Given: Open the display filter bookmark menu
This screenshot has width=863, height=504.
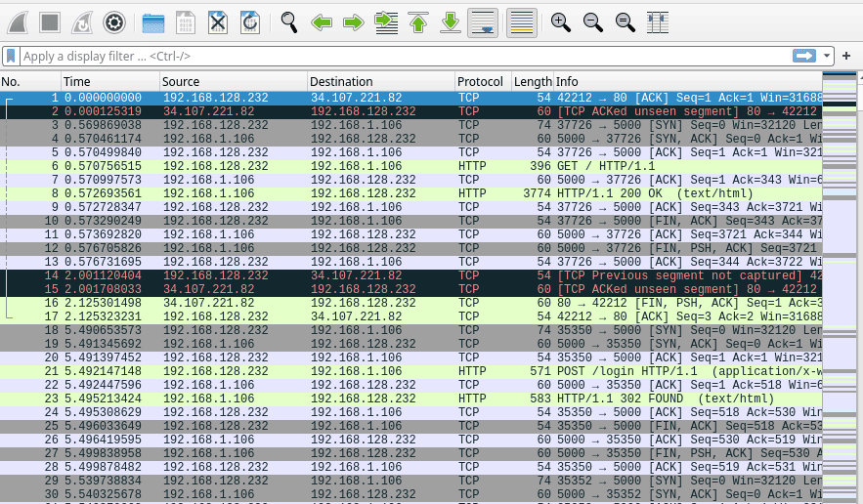Looking at the screenshot, I should 11,57.
